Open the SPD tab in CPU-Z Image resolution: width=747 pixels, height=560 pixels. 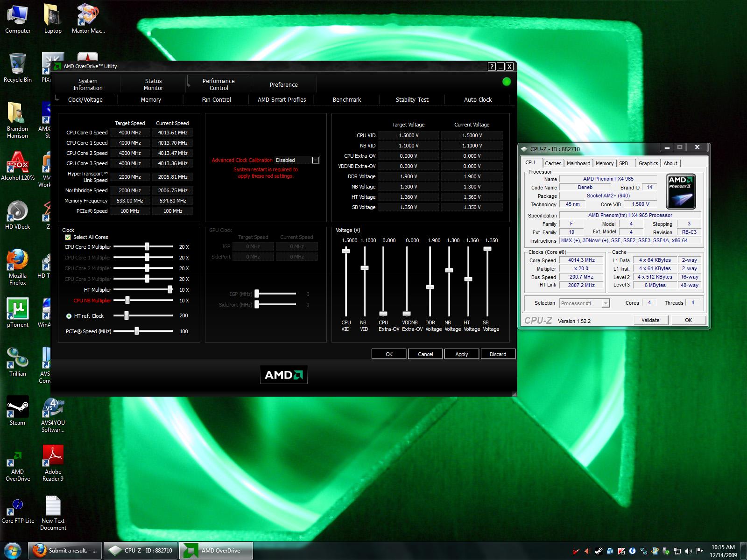click(x=624, y=163)
